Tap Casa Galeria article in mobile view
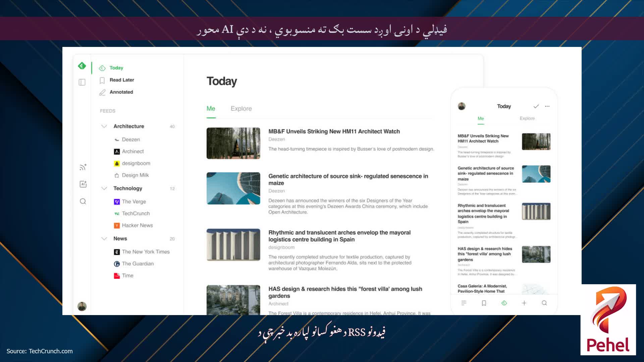This screenshot has width=644, height=362. (482, 289)
